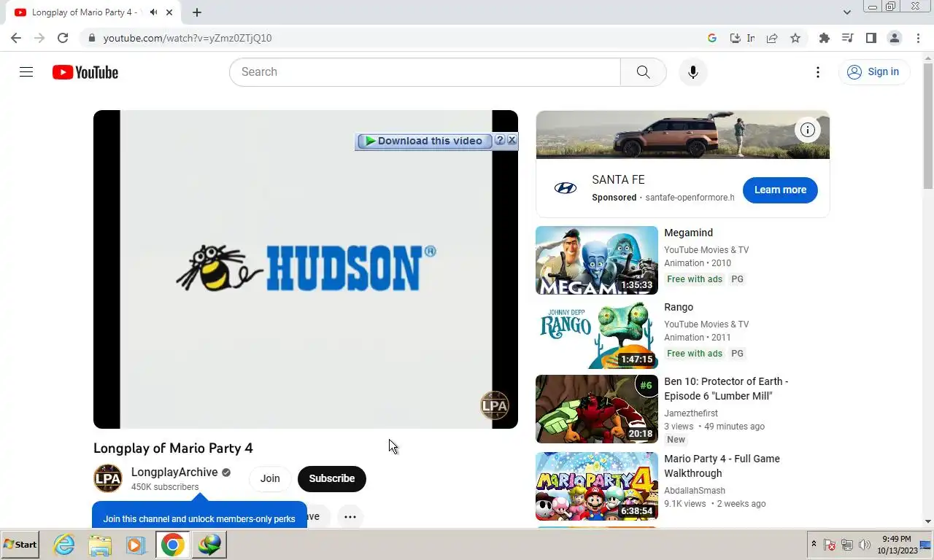Go back in Chrome

16,38
